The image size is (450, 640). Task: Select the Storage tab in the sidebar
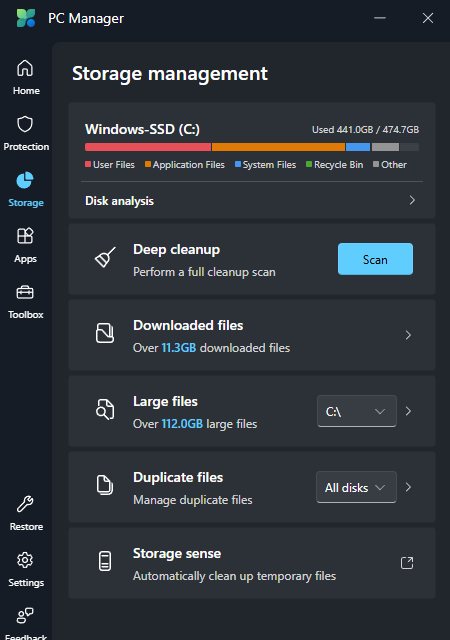[x=26, y=190]
